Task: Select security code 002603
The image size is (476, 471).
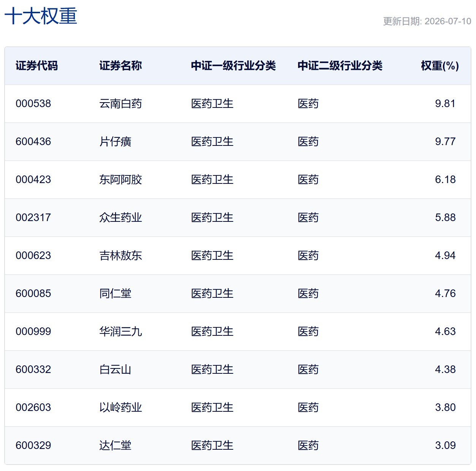Action: [x=33, y=408]
